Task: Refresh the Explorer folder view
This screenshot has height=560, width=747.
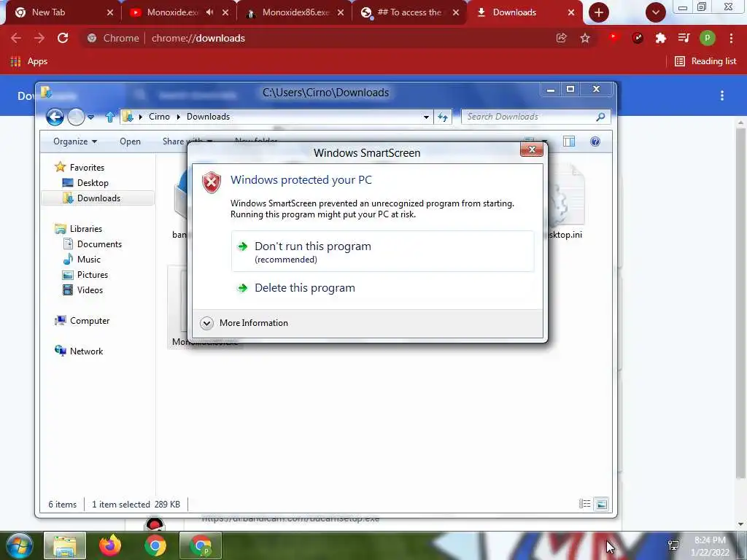Action: point(443,117)
